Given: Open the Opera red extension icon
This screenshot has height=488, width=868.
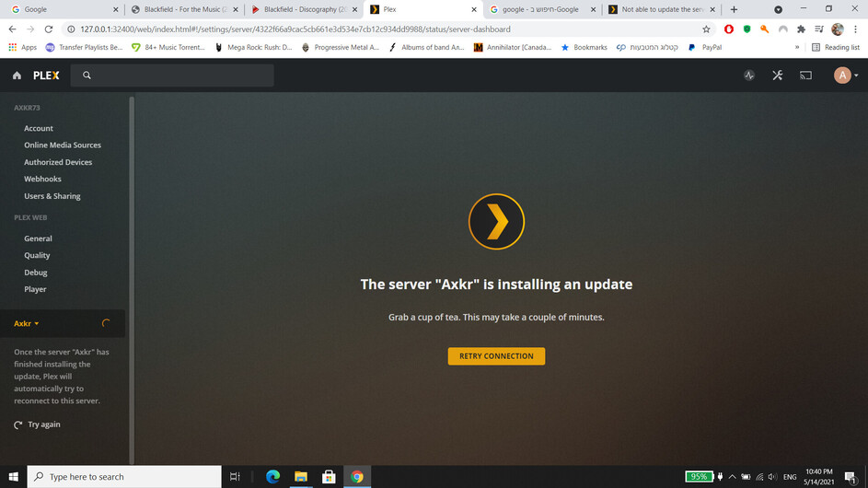Looking at the screenshot, I should (728, 29).
